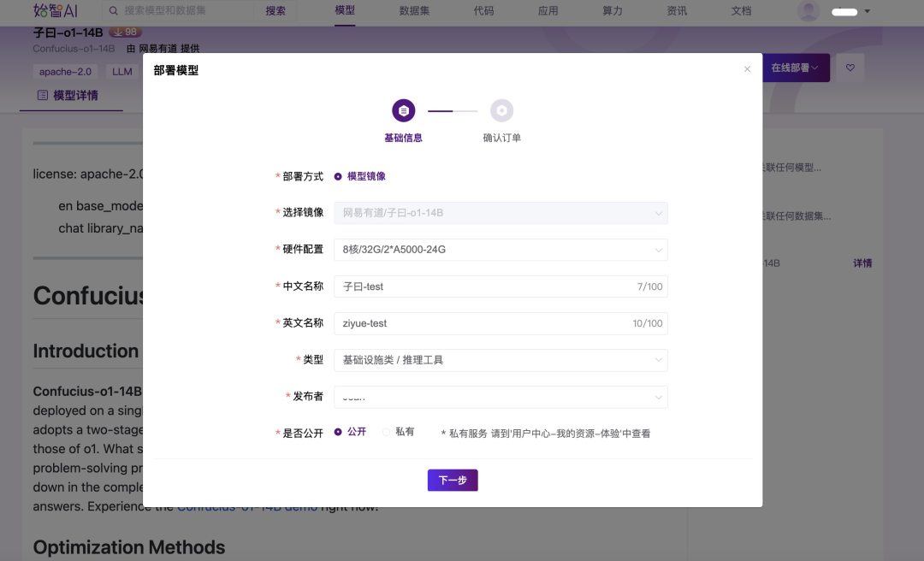Click the LLM tag

[122, 71]
